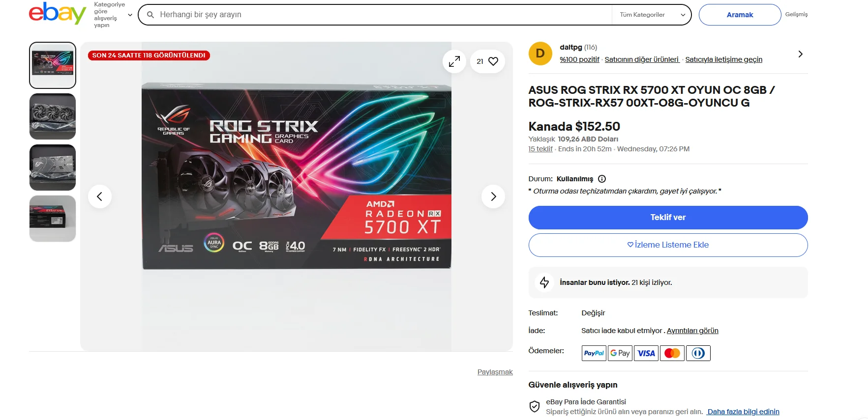Screen dimensions: 868x420
Task: Open the Gelişmiş advanced search link
Action: pos(796,14)
